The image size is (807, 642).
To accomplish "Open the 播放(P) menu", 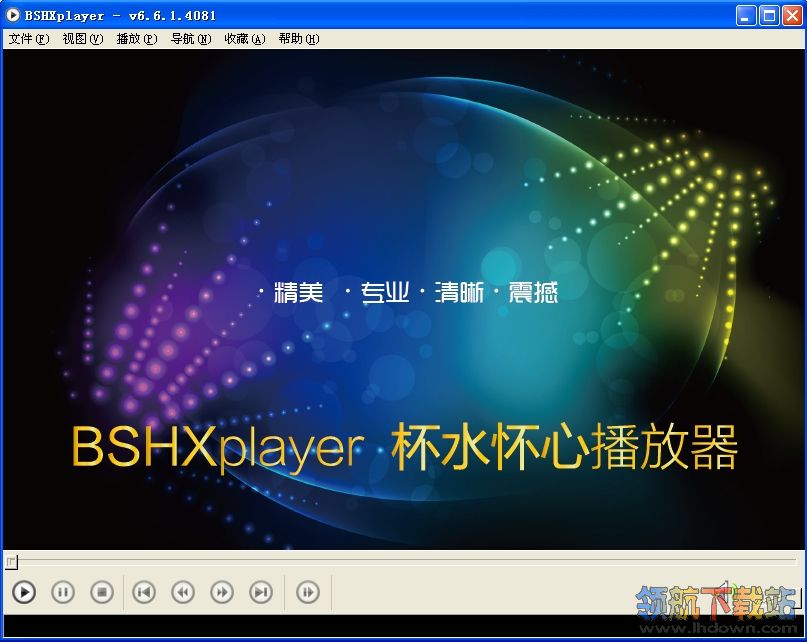I will (x=137, y=39).
